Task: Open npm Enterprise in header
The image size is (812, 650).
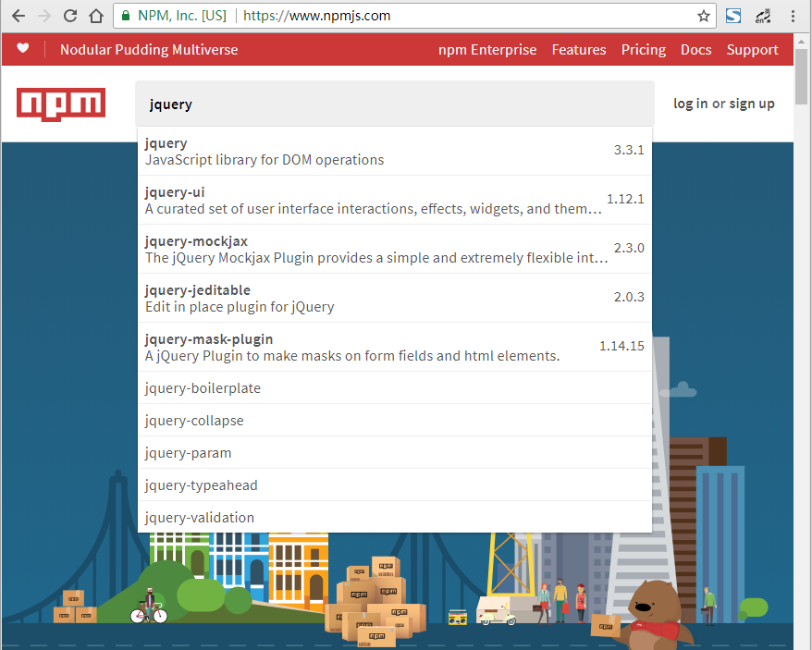Action: pyautogui.click(x=487, y=50)
